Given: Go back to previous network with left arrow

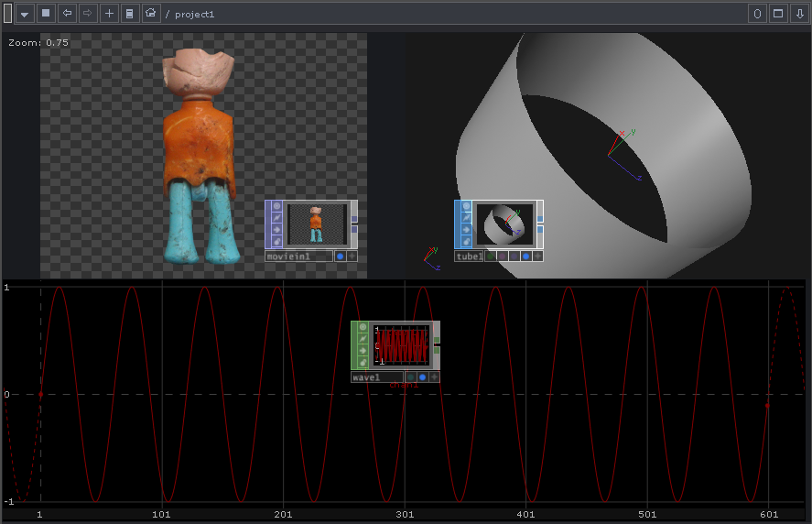Looking at the screenshot, I should pos(67,14).
